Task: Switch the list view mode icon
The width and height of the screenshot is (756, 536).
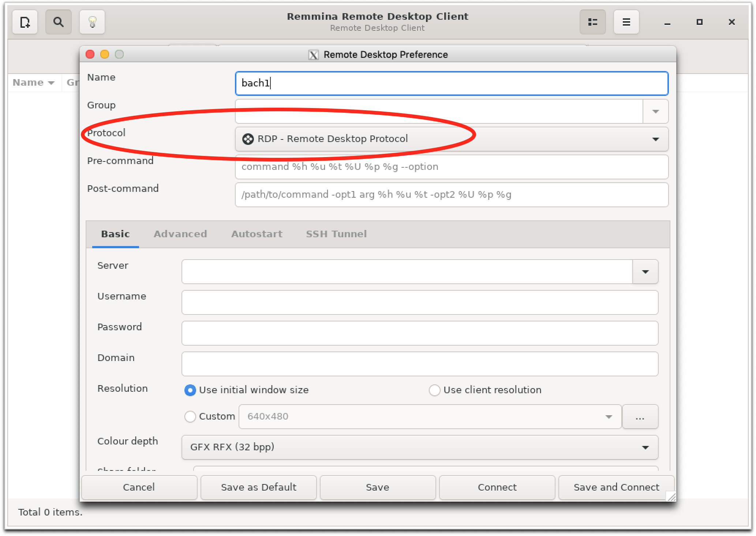Action: (592, 22)
